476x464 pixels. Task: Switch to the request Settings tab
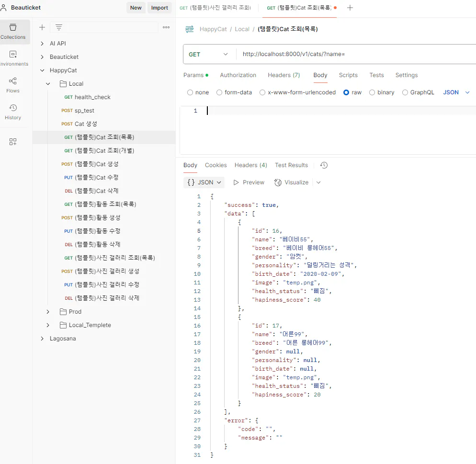click(407, 75)
